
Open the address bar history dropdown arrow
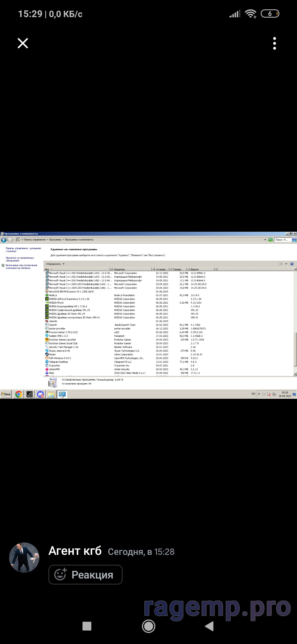(265, 240)
